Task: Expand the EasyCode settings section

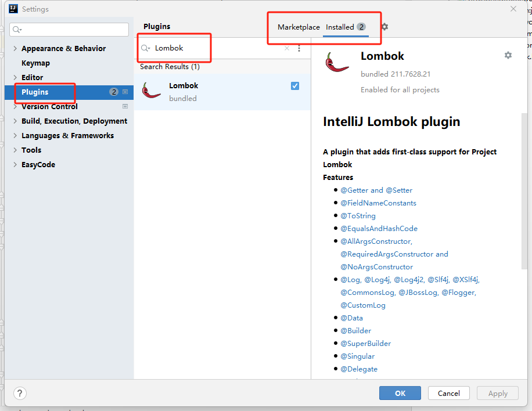Action: pos(15,164)
